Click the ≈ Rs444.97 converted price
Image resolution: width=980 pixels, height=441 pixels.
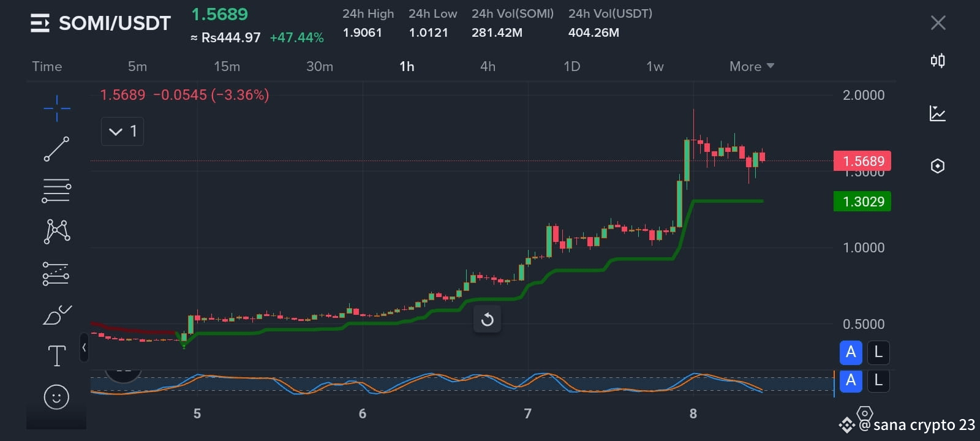225,37
